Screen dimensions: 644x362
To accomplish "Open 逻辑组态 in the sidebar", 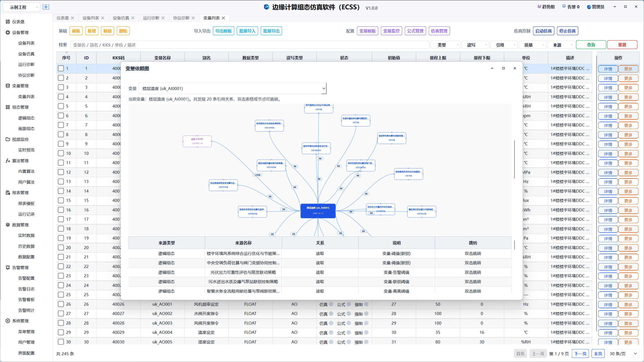I will coord(26,118).
